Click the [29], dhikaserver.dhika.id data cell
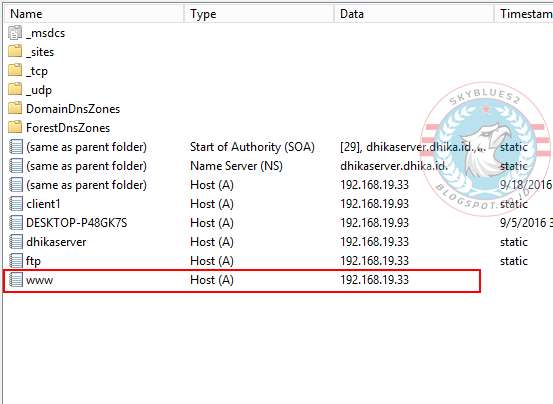 pyautogui.click(x=413, y=147)
